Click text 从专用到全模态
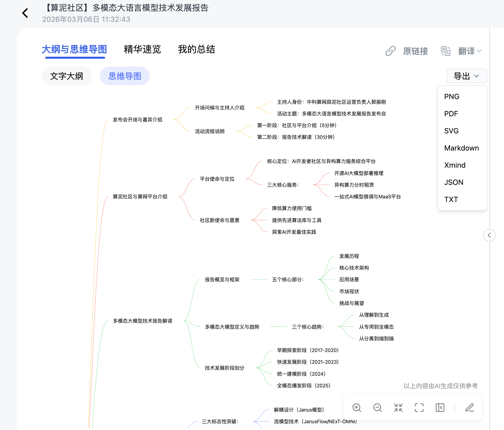 376,327
